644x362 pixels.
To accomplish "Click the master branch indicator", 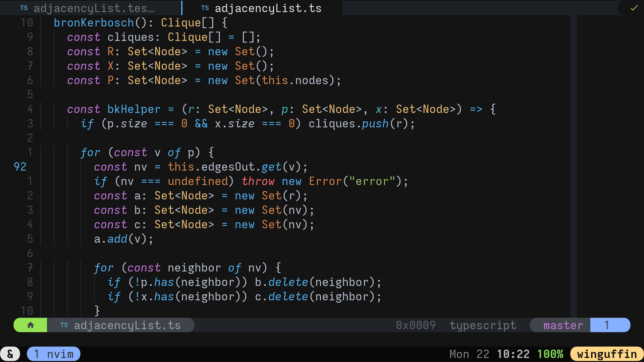I will (563, 325).
